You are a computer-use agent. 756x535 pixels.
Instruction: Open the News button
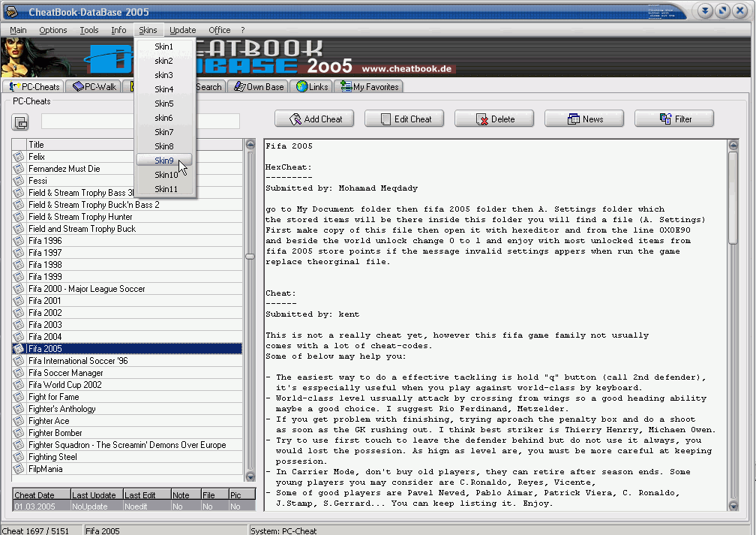584,119
